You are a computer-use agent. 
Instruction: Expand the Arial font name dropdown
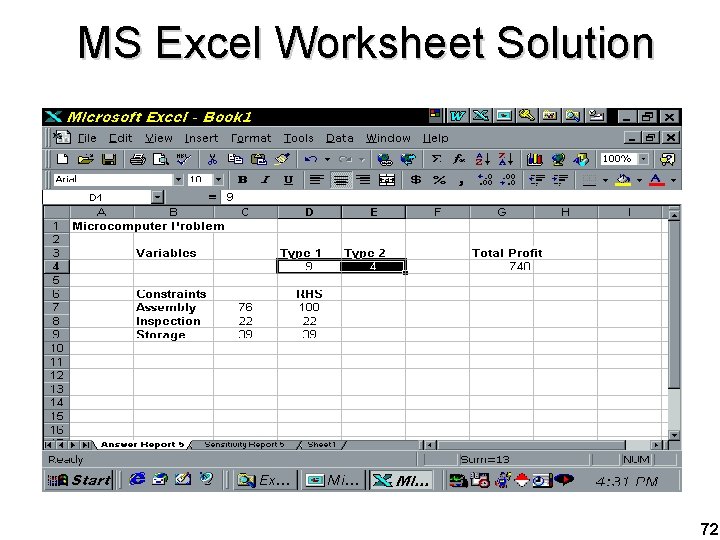178,180
